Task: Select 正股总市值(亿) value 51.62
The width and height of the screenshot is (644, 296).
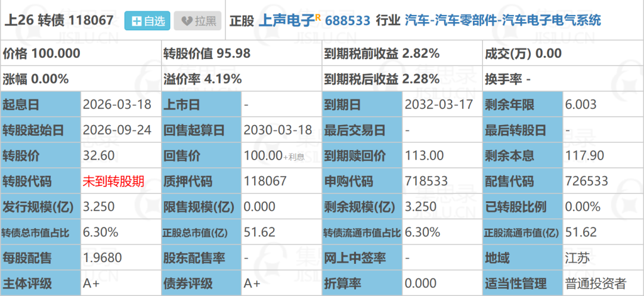Action: point(259,232)
